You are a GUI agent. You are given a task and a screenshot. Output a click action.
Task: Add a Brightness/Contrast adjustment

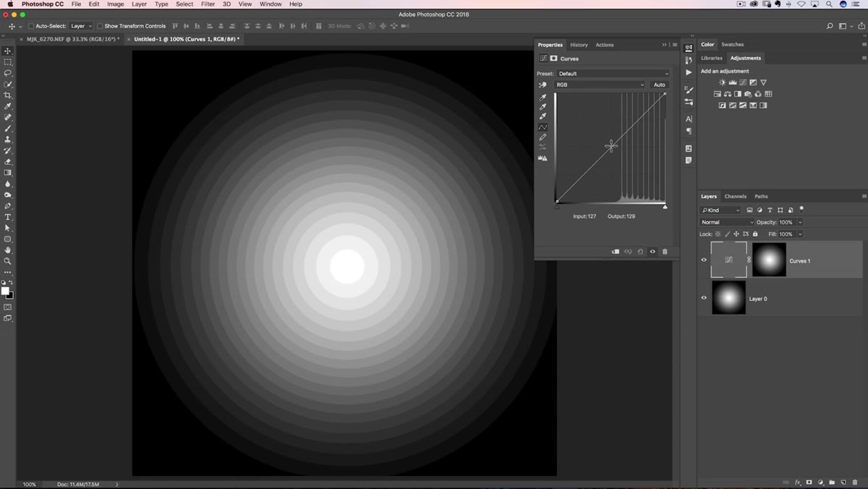tap(722, 82)
